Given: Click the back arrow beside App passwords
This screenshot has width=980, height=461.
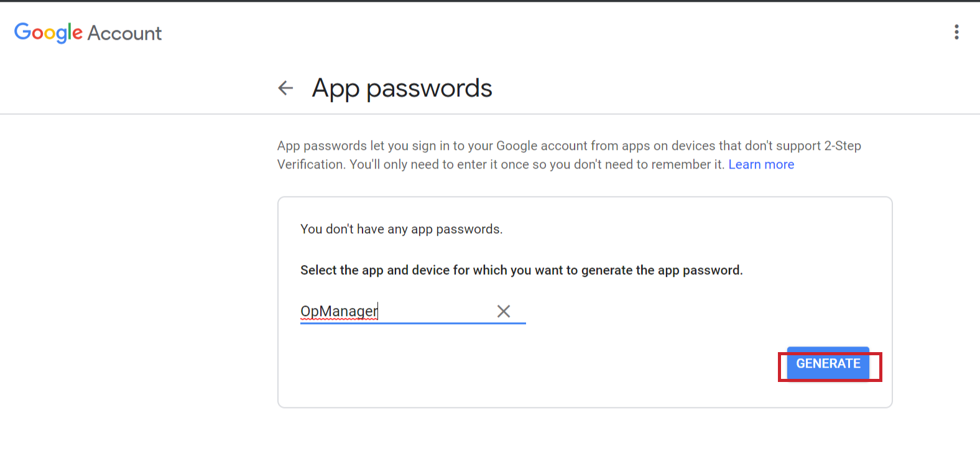Looking at the screenshot, I should 285,88.
